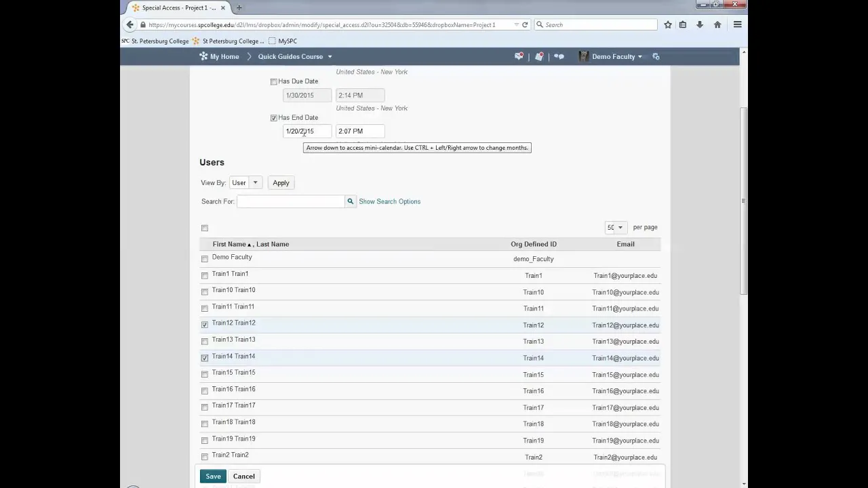Screen dimensions: 868x488
Task: Click demo_Faculty org ID cell
Action: 534,259
